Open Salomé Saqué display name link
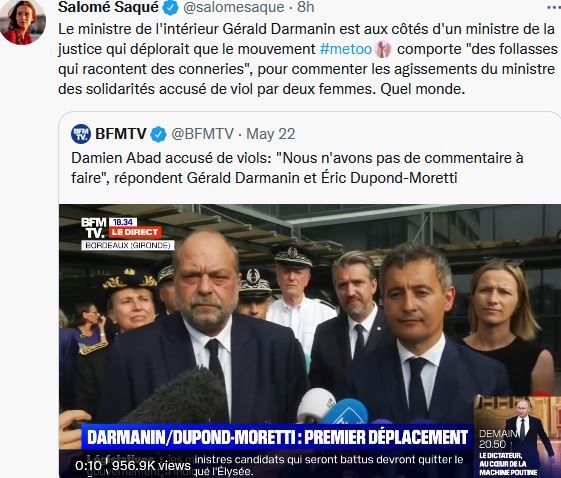This screenshot has width=561, height=478. click(x=108, y=7)
